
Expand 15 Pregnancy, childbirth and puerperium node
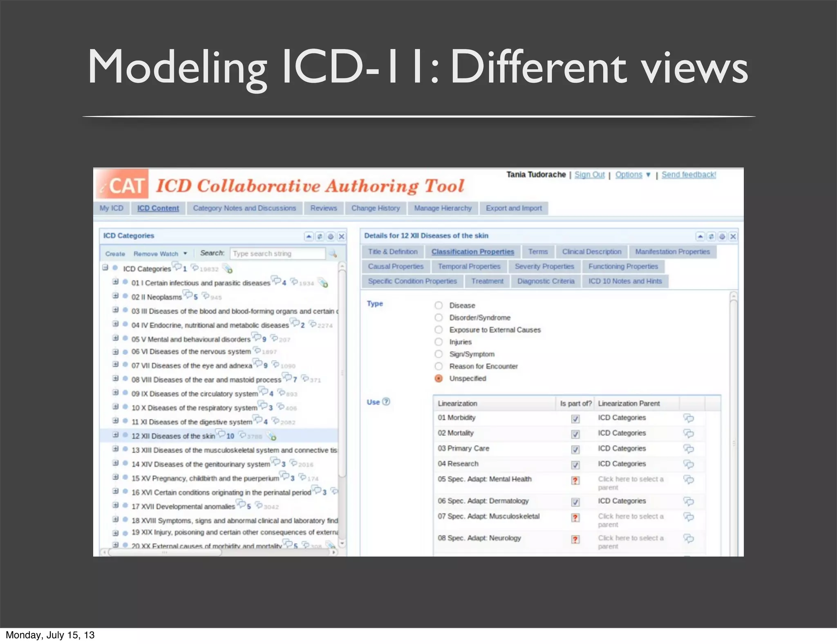(x=116, y=477)
